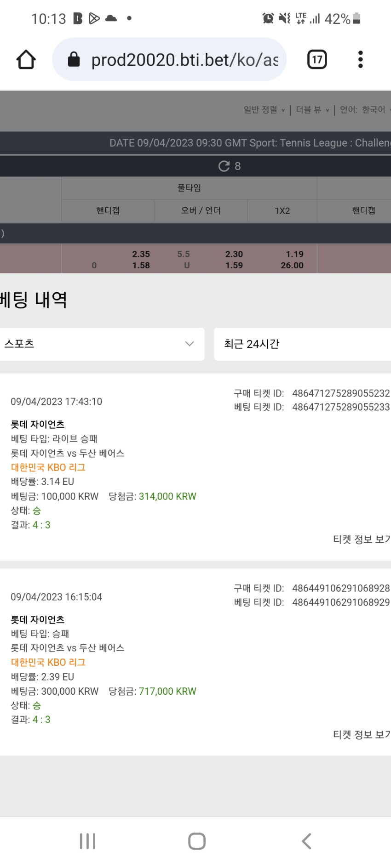The height and width of the screenshot is (868, 391).
Task: Open the 일반 정렬 sort dropdown
Action: 264,110
